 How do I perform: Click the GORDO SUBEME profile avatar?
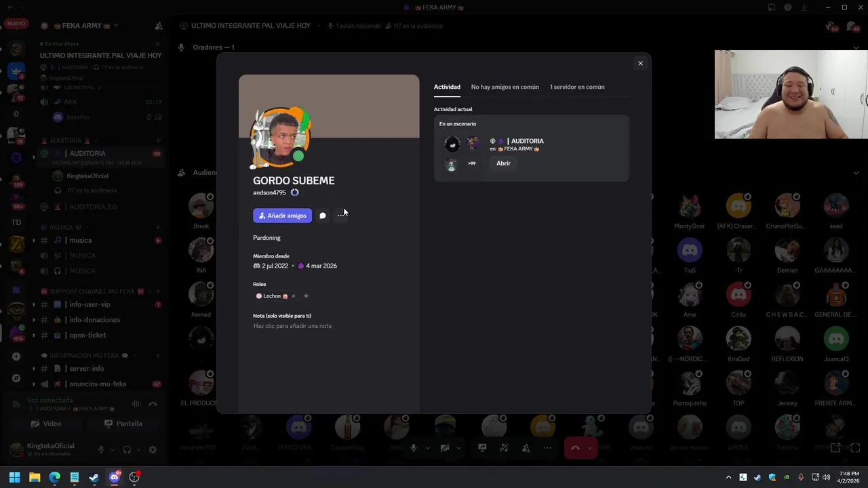pyautogui.click(x=279, y=138)
